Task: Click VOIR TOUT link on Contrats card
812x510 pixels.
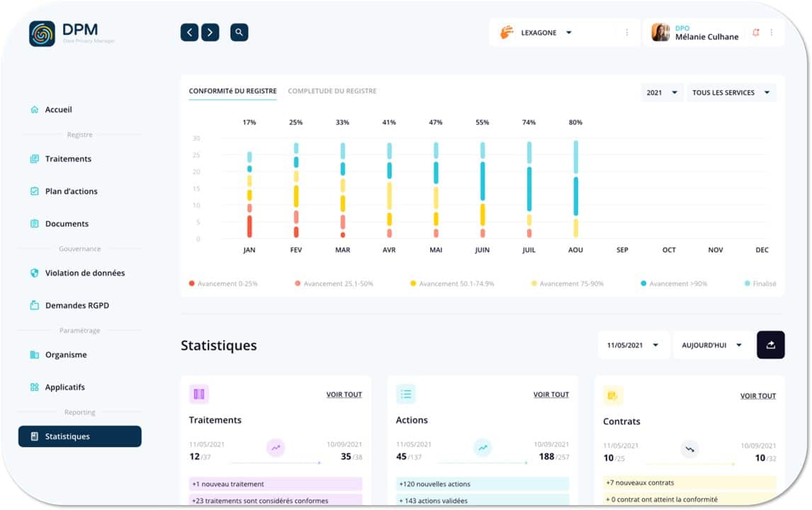Action: click(x=757, y=396)
